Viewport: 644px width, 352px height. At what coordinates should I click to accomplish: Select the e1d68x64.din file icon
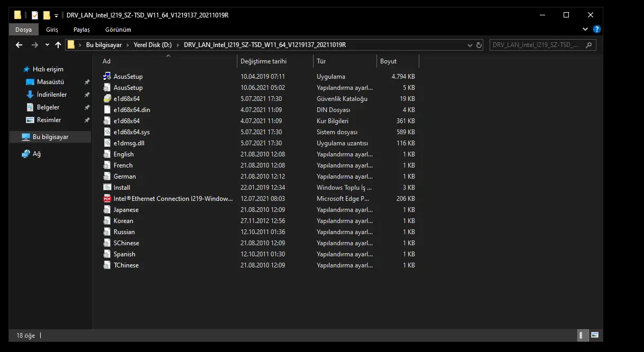coord(107,110)
